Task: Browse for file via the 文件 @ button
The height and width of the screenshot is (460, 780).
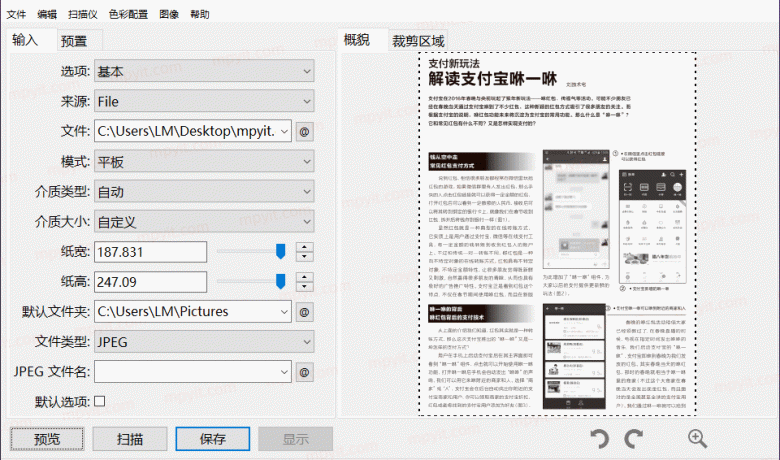Action: click(x=304, y=132)
